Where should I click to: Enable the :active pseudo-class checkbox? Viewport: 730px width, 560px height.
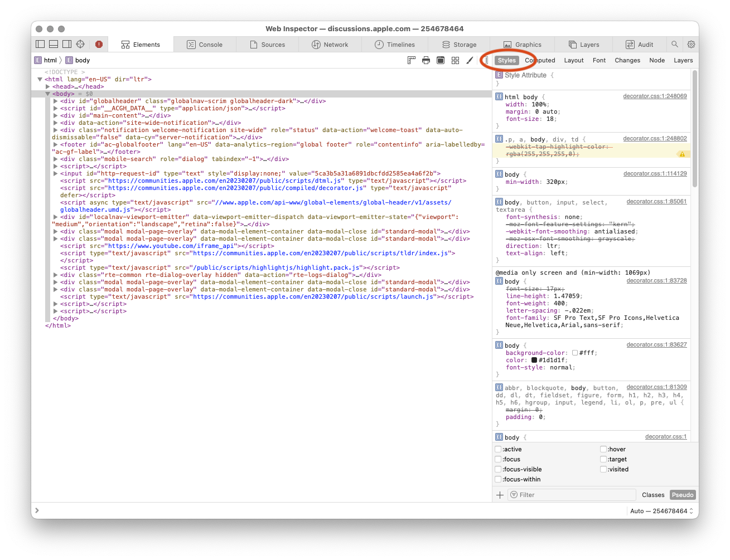498,449
